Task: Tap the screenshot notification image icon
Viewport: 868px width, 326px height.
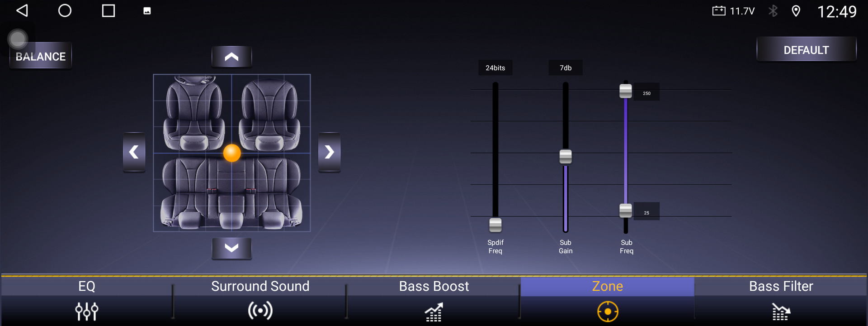Action: (x=147, y=11)
